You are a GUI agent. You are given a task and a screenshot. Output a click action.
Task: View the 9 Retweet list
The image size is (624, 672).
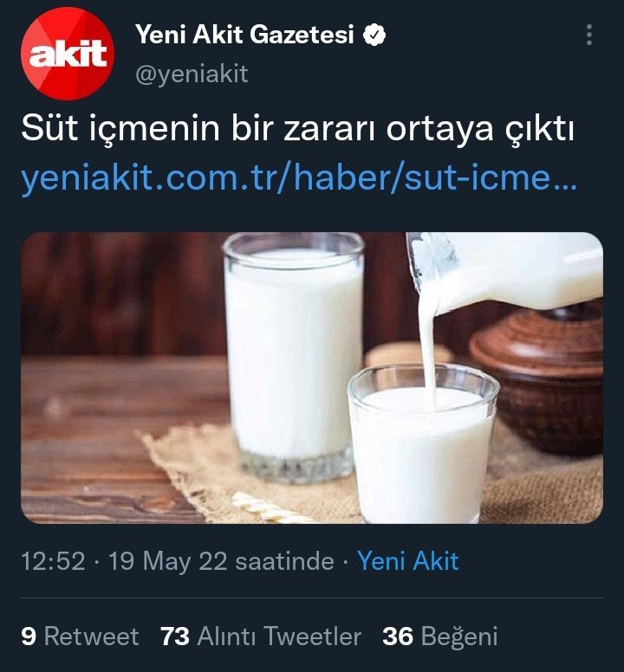coord(80,636)
